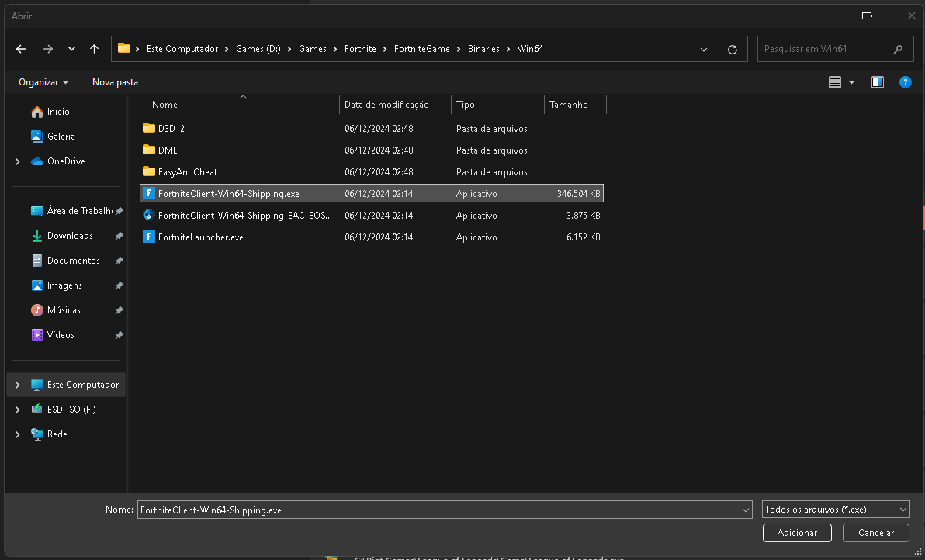
Task: Expand the Este Computador node
Action: (x=17, y=385)
